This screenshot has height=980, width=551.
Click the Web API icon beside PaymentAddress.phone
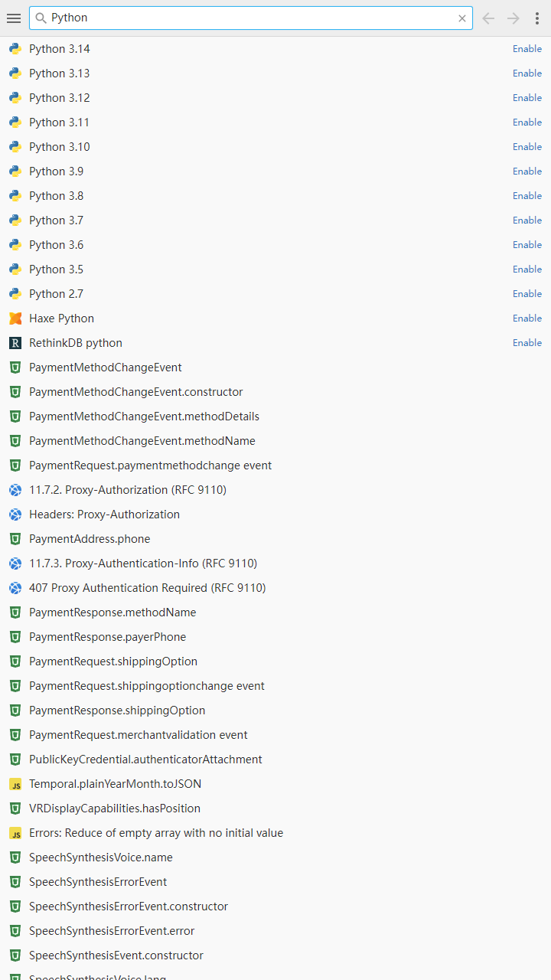click(15, 539)
